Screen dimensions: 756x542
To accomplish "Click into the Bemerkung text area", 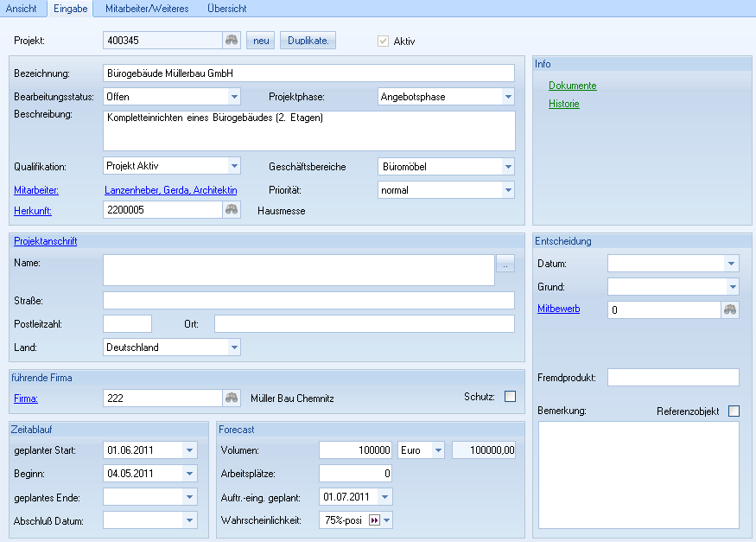I will [x=638, y=475].
